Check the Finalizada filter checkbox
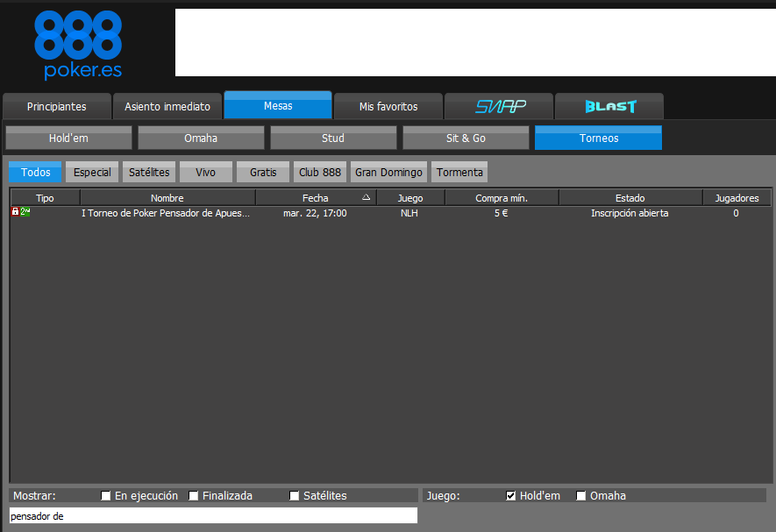 pos(194,496)
